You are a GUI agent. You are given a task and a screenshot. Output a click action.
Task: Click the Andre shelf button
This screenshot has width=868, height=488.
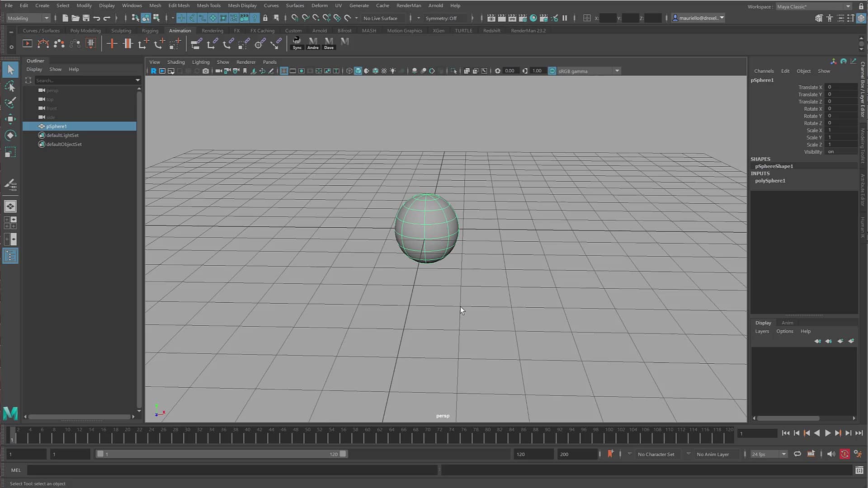pyautogui.click(x=313, y=43)
